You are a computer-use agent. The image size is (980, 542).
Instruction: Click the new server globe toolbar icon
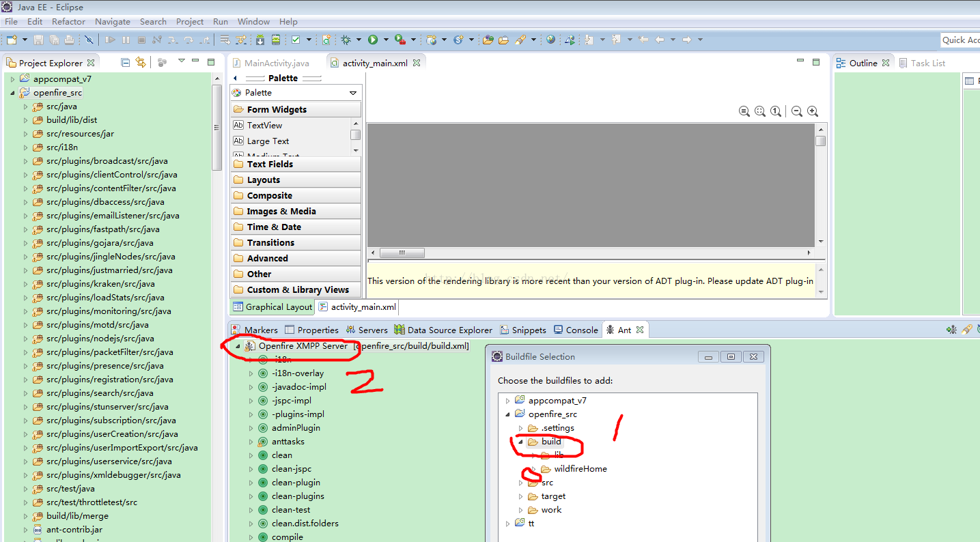pos(431,40)
